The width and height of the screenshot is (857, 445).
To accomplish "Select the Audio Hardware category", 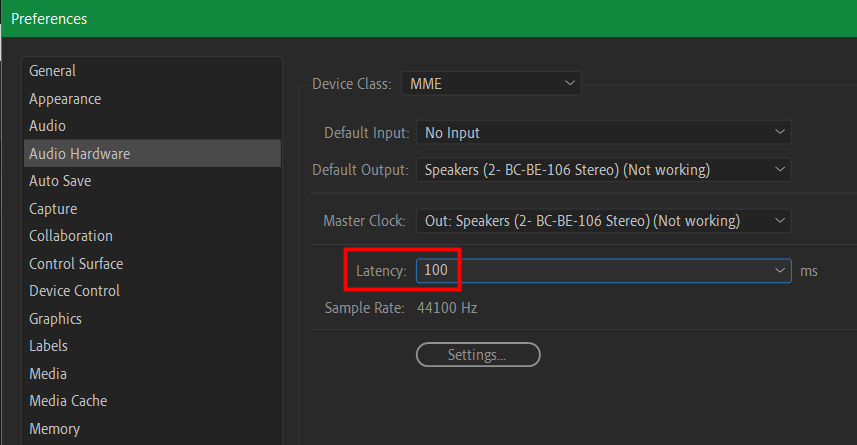I will pos(152,154).
